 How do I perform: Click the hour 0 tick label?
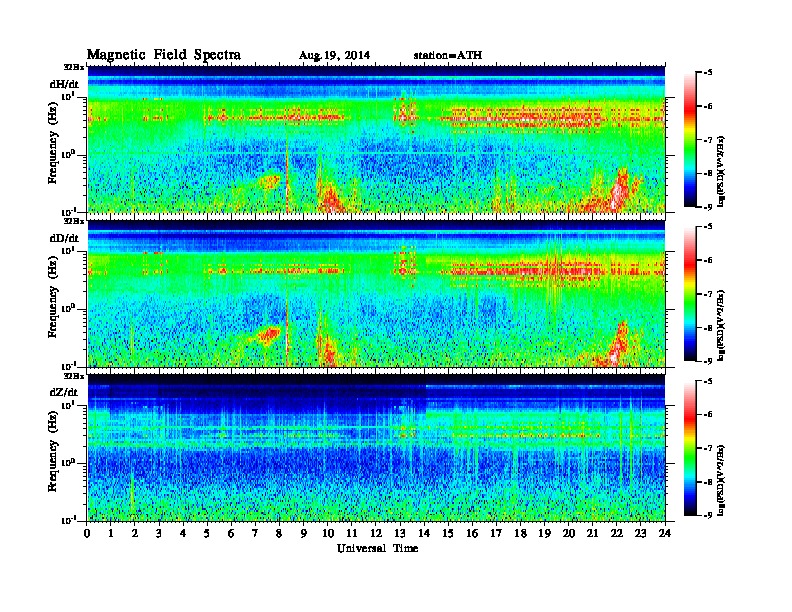point(87,533)
